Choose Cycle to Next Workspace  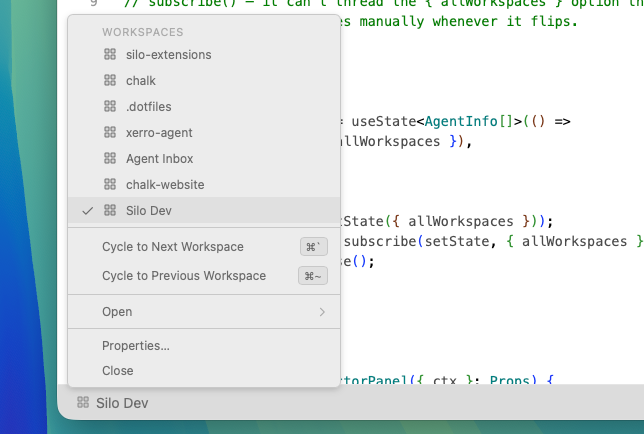(x=204, y=247)
